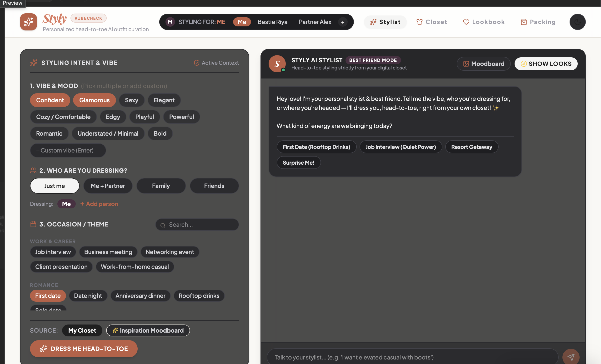Select the Business meeting occasion
Image resolution: width=601 pixels, height=364 pixels.
(108, 252)
